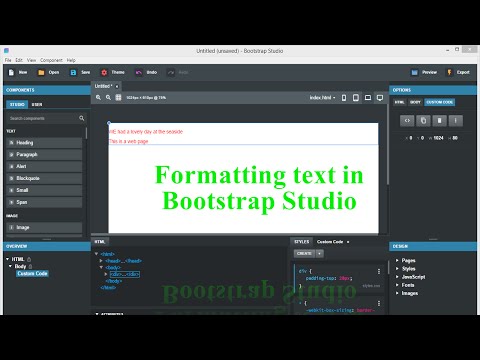Switch to the USER components tab
The height and width of the screenshot is (360, 480).
point(37,105)
